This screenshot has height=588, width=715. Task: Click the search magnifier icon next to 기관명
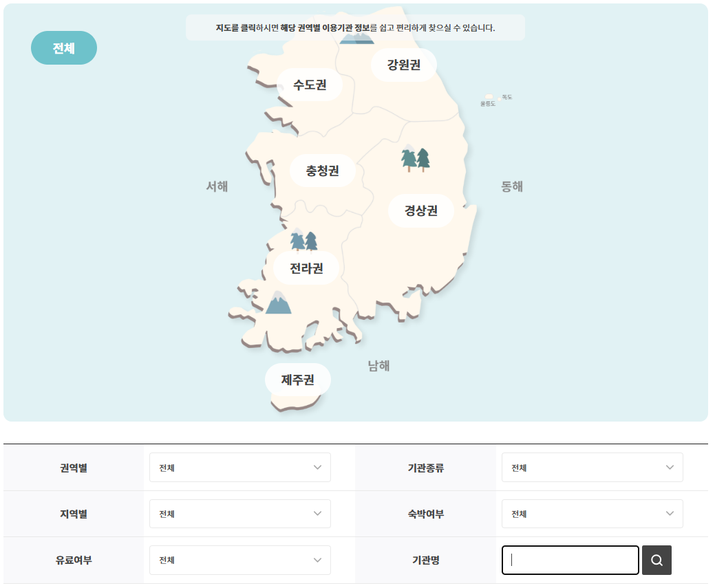point(657,560)
